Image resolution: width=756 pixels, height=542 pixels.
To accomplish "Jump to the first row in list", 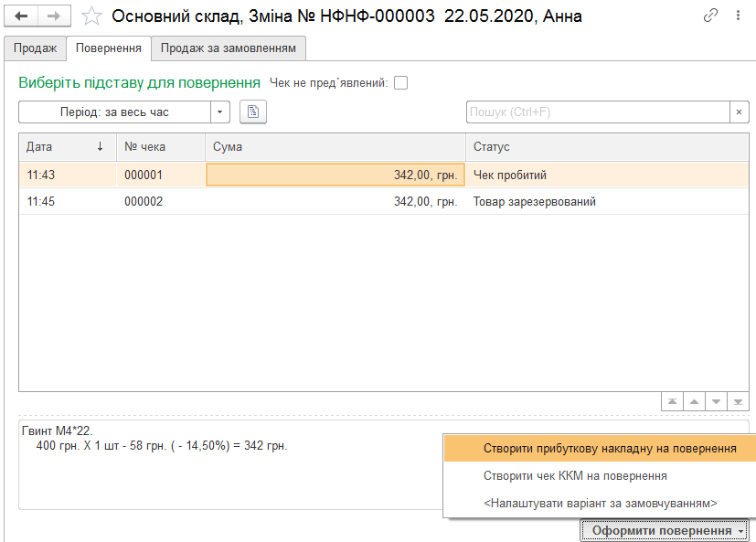I will coord(672,401).
